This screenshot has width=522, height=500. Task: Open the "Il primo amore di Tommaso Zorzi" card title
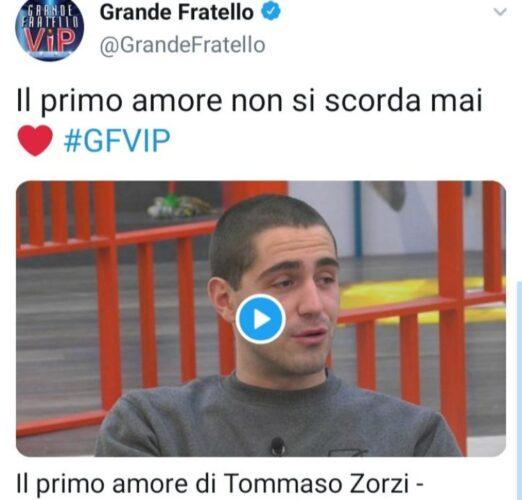click(220, 484)
